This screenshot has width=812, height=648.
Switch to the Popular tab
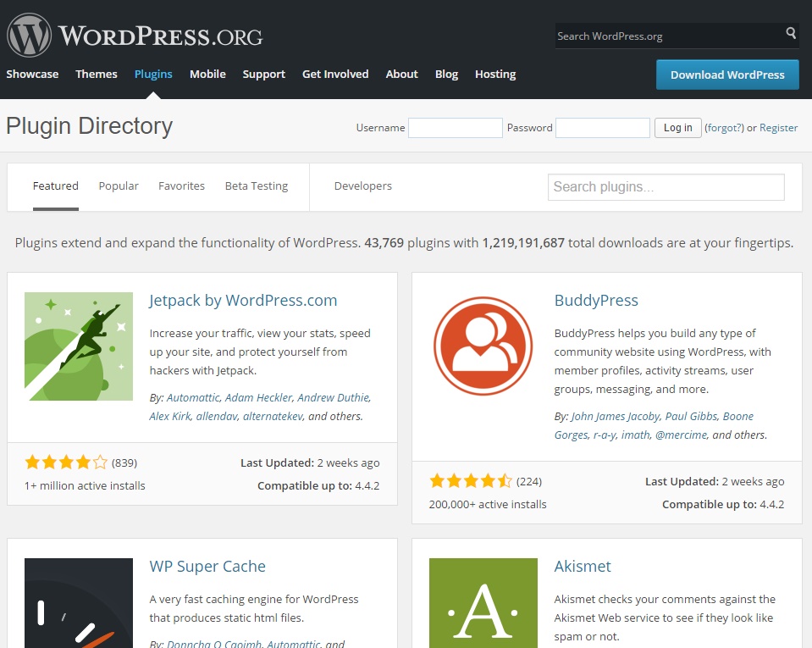(x=119, y=186)
